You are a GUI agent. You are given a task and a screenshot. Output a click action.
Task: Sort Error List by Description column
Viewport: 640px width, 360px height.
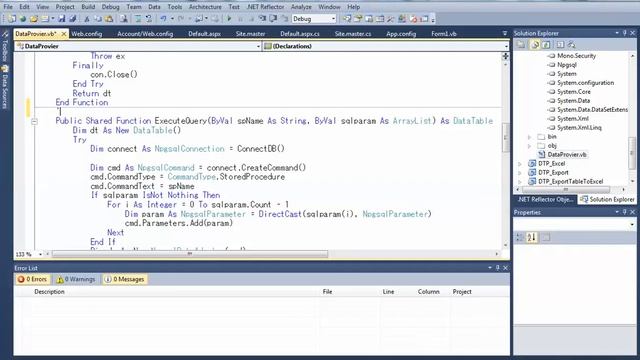click(49, 292)
